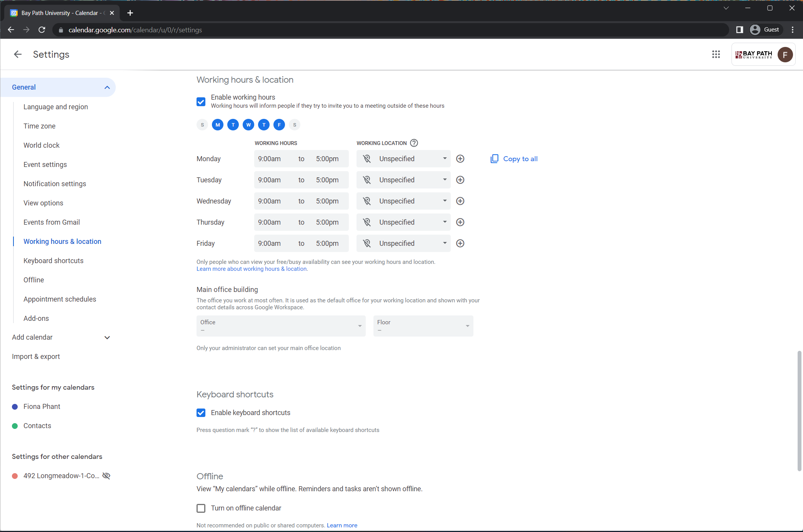The image size is (803, 532).
Task: Disable Enable keyboard shortcuts checkbox
Action: [201, 413]
